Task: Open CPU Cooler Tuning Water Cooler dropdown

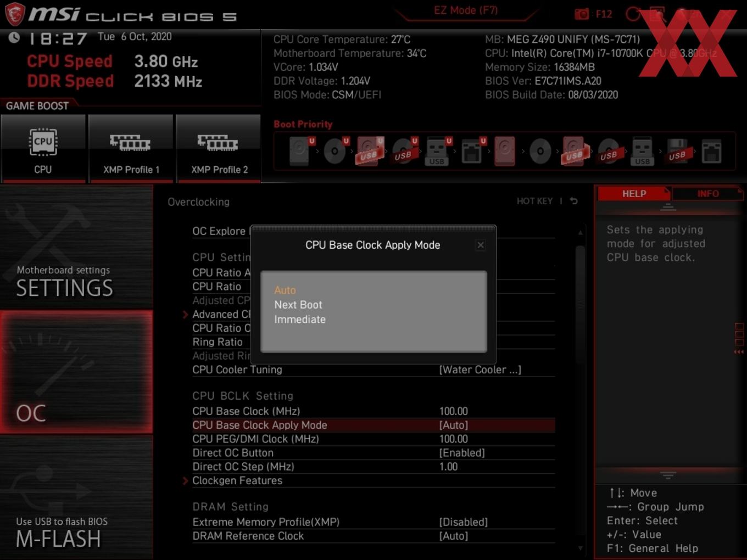Action: pos(480,369)
